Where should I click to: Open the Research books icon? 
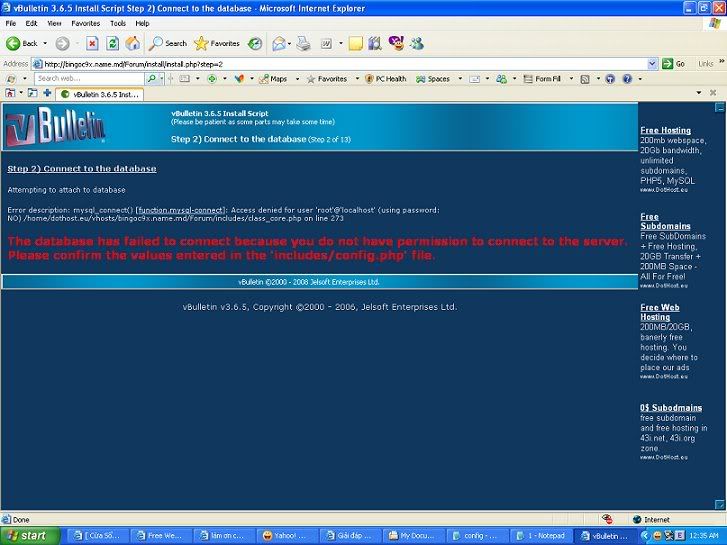point(375,44)
